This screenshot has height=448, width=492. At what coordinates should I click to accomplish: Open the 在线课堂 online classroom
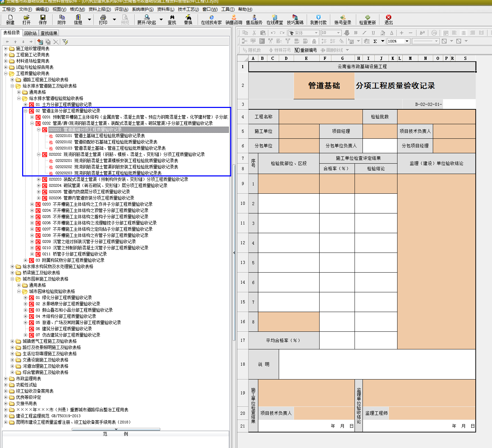275,19
